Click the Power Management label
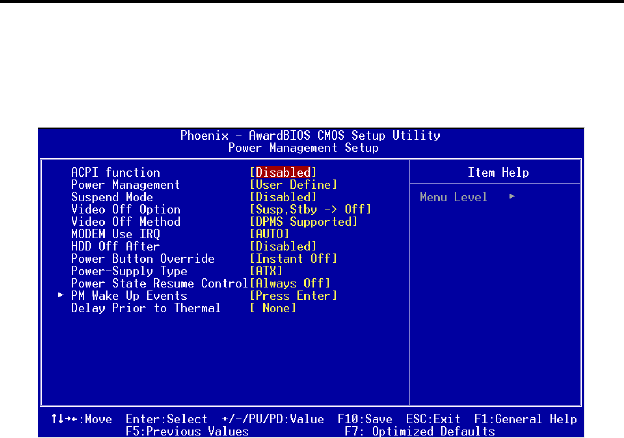 click(125, 185)
